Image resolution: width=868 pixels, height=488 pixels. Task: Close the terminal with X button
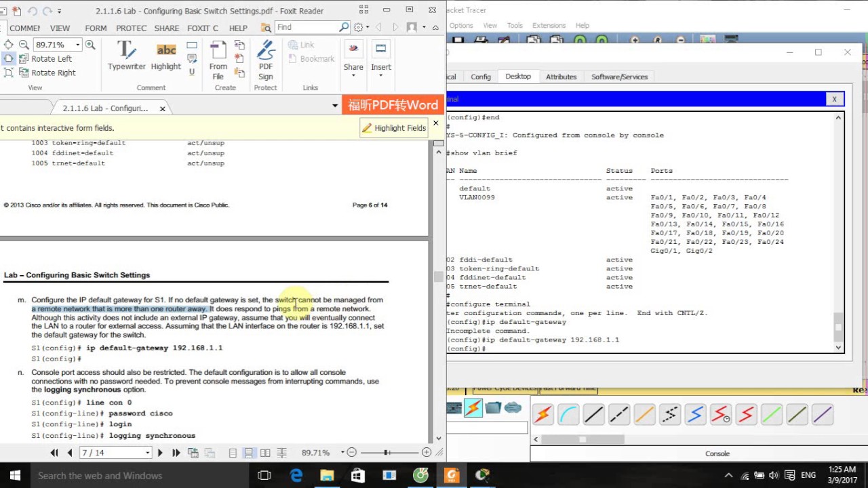tap(835, 99)
